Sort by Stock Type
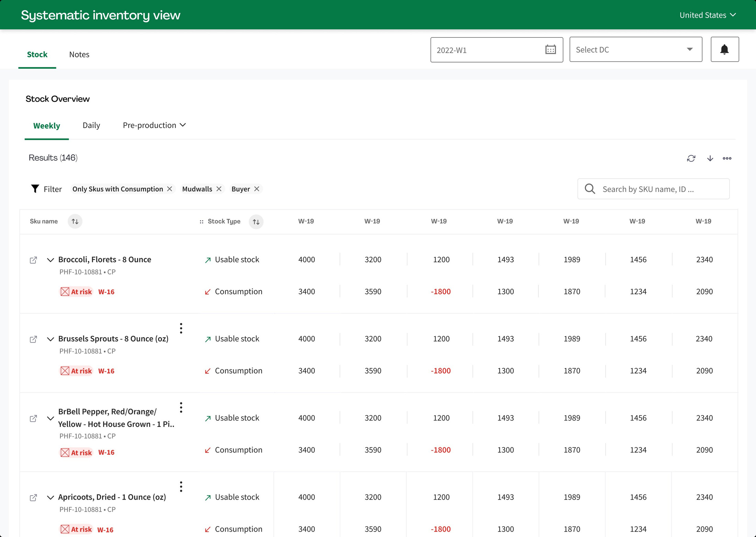Viewport: 756px width, 537px height. click(256, 221)
